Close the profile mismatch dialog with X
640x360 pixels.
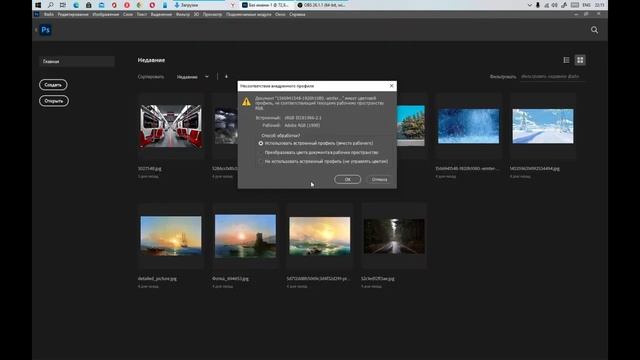[391, 86]
